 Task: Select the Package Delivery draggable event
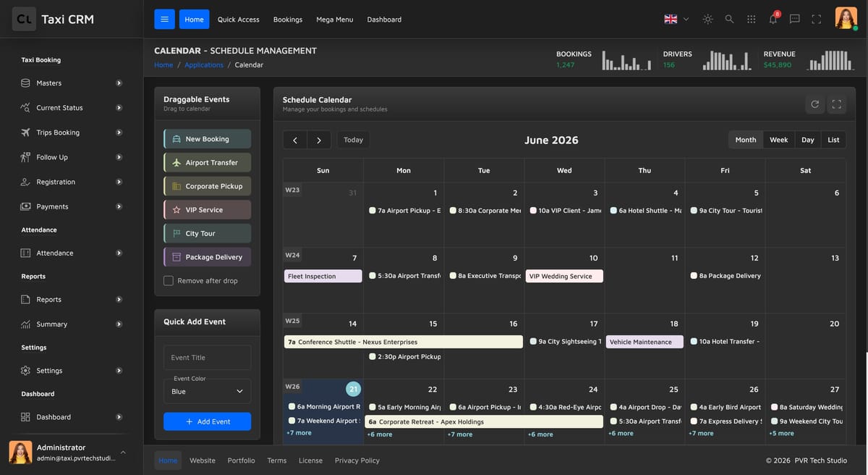(x=208, y=257)
